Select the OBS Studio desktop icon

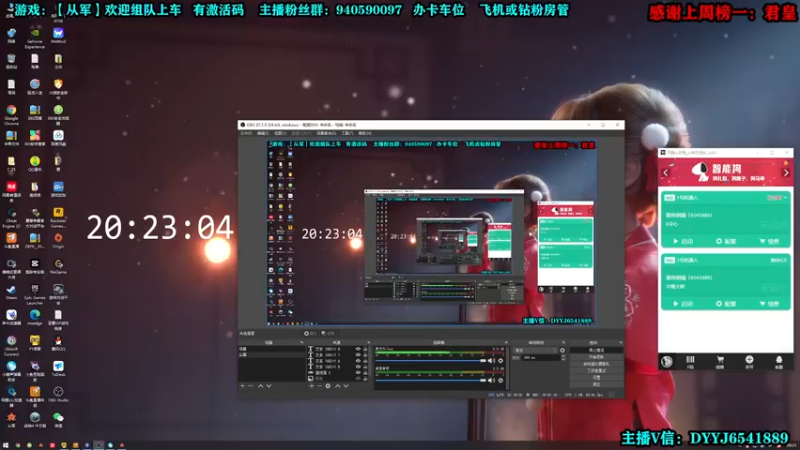pos(58,394)
